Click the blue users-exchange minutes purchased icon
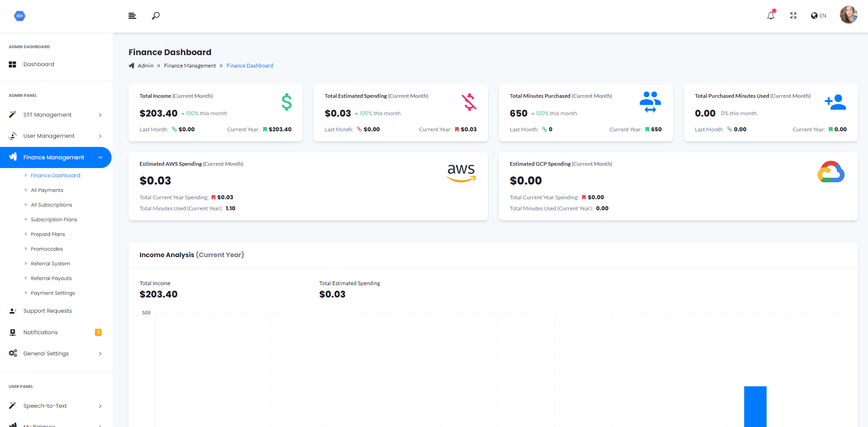The width and height of the screenshot is (868, 427). click(650, 102)
